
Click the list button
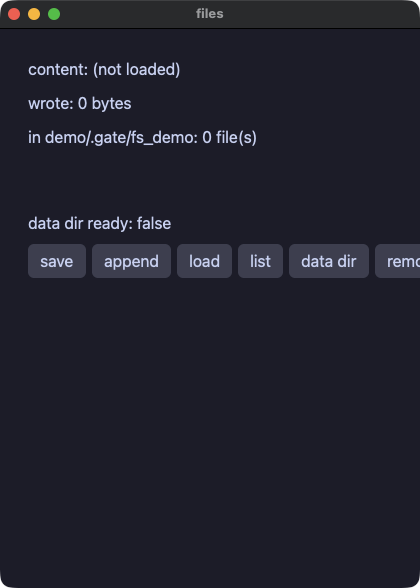pos(260,261)
